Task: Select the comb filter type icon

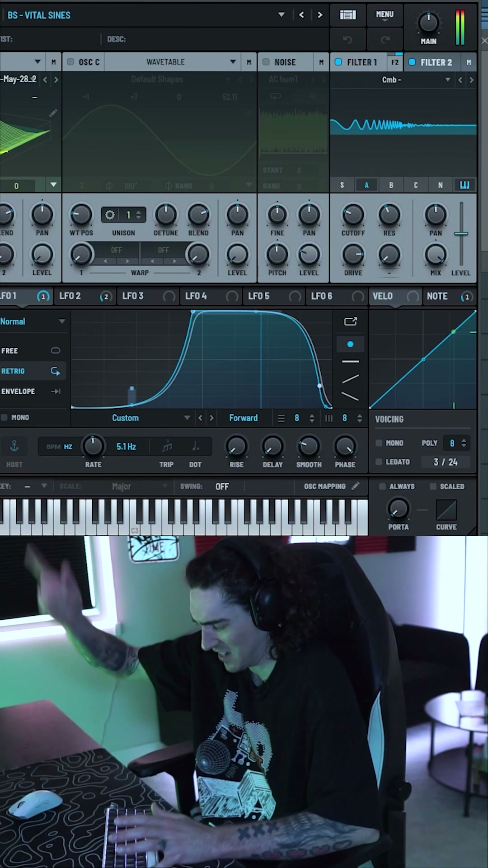Action: click(x=465, y=185)
